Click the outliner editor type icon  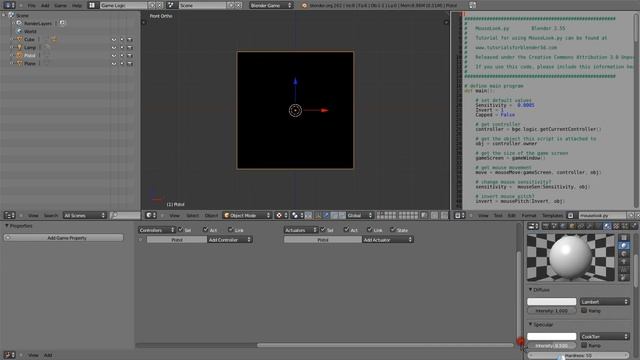(x=9, y=215)
